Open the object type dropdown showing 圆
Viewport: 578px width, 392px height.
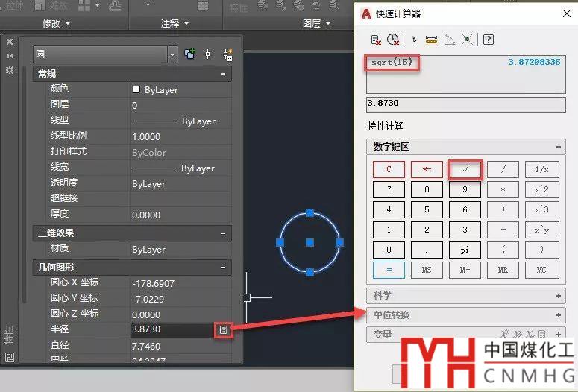[172, 54]
